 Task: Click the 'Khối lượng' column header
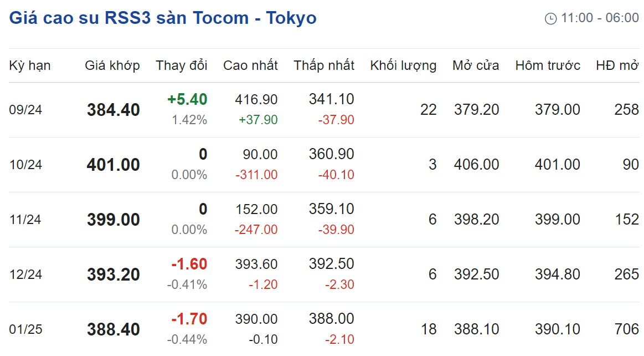(x=403, y=65)
